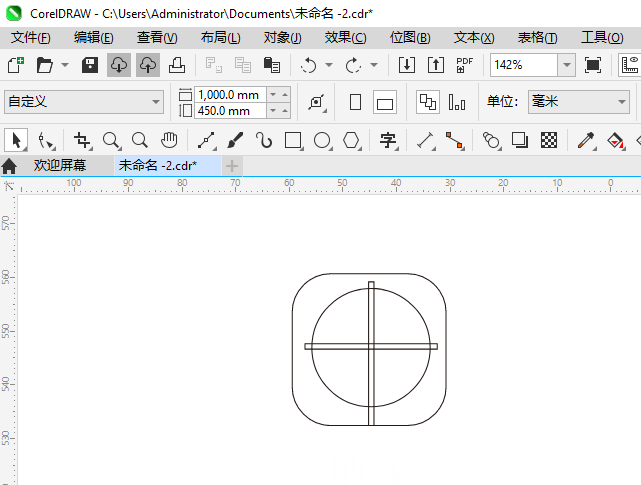
Task: Expand the Open recent files arrow
Action: [65, 65]
